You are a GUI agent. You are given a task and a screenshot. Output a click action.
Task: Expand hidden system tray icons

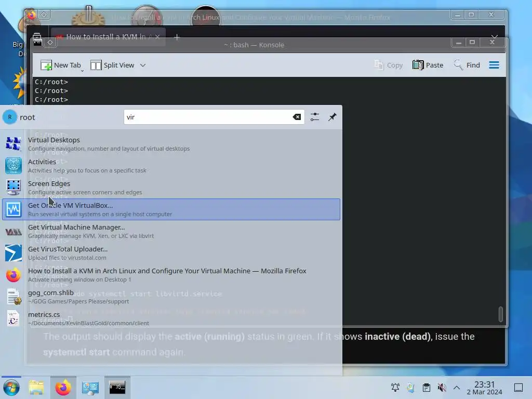pos(457,387)
